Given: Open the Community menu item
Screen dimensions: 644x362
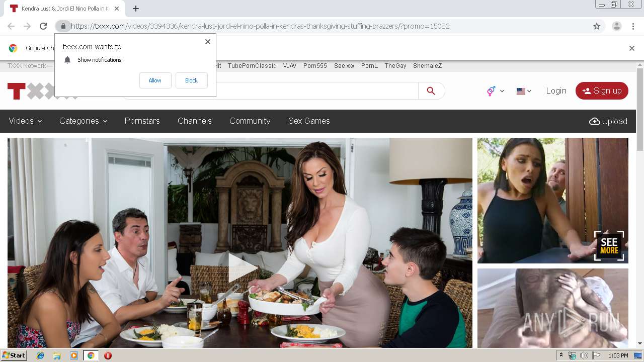Looking at the screenshot, I should pos(250,121).
